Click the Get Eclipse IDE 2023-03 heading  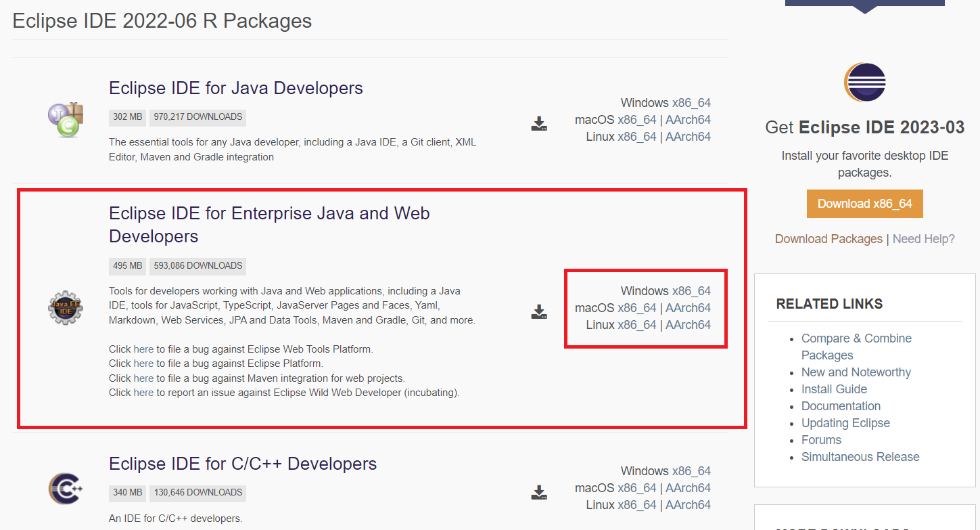pyautogui.click(x=864, y=127)
